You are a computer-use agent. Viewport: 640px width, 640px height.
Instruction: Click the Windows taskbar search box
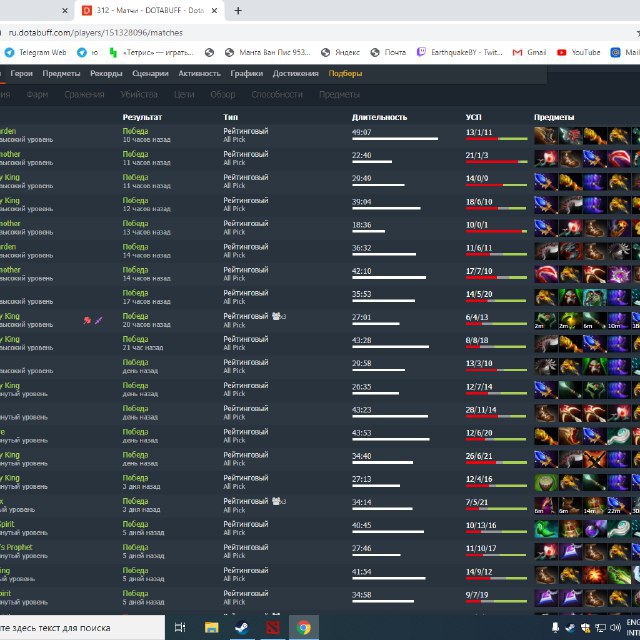pyautogui.click(x=82, y=627)
